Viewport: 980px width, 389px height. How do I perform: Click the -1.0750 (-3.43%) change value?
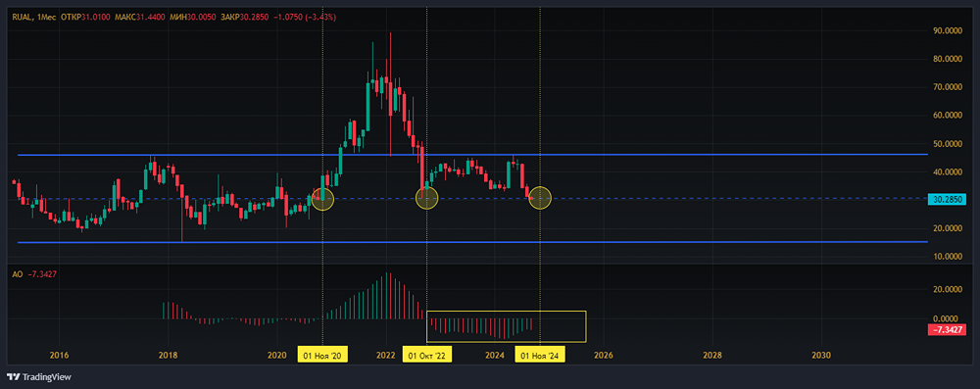305,18
